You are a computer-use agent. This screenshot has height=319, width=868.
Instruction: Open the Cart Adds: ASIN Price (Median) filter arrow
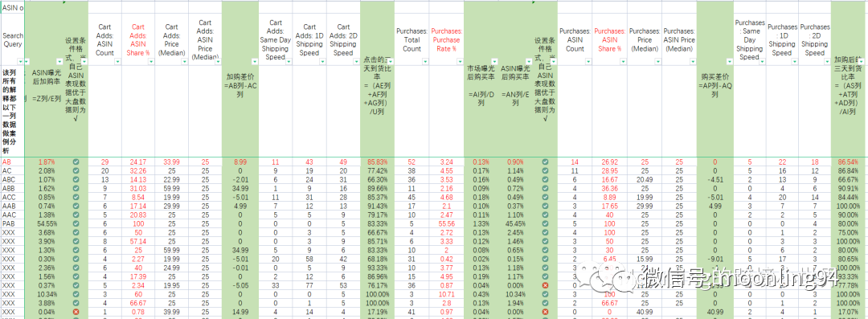point(218,62)
